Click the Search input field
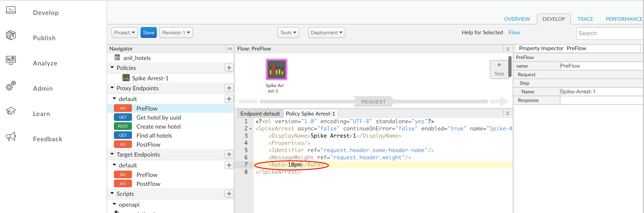The height and width of the screenshot is (213, 644). tap(609, 33)
